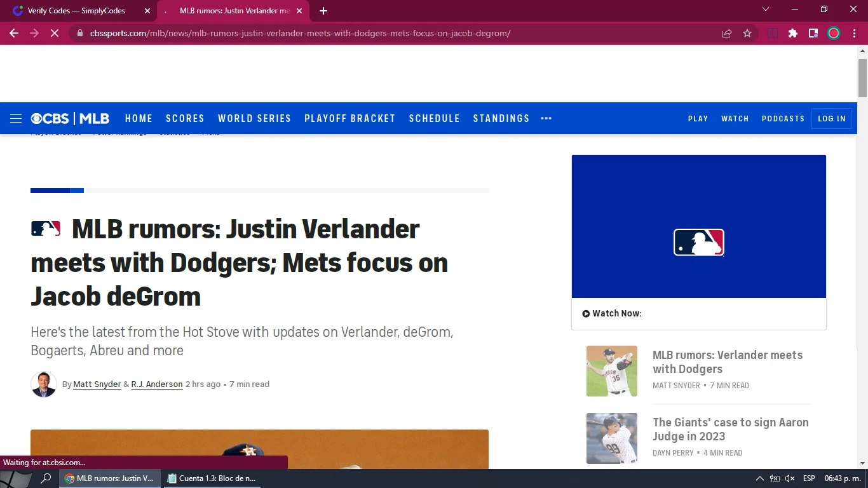The image size is (868, 488).
Task: Open Matt Snyder author link
Action: coord(97,384)
